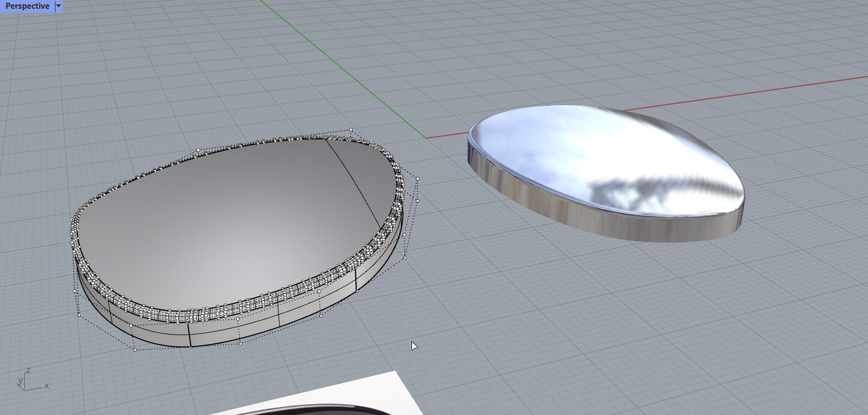Select the chrome rendered lens object
Image resolution: width=868 pixels, height=415 pixels.
tap(606, 173)
